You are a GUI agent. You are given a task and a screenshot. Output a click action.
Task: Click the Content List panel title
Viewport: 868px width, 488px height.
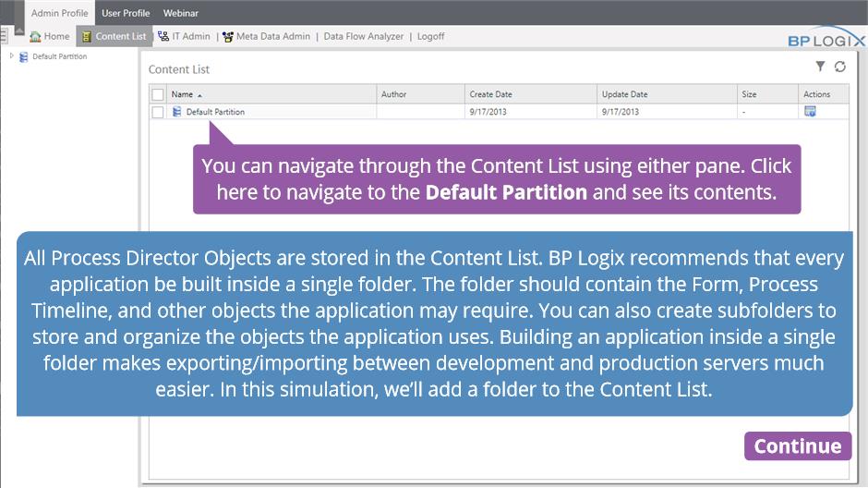pyautogui.click(x=179, y=69)
